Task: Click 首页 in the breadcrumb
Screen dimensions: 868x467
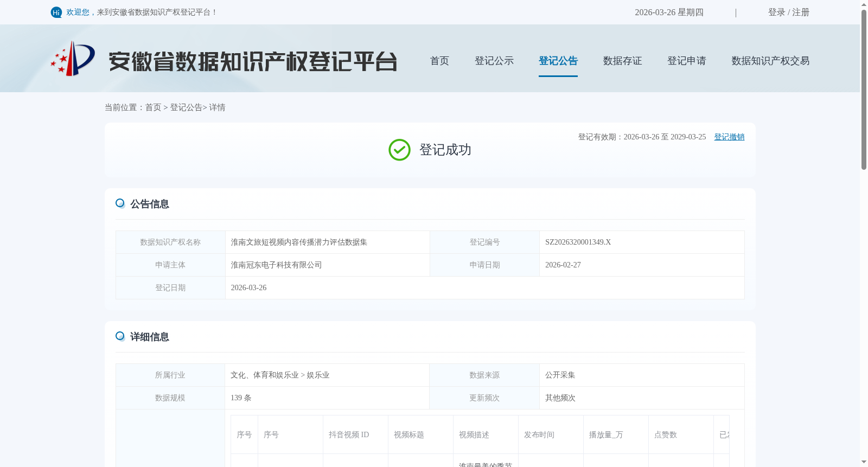Action: [x=153, y=107]
